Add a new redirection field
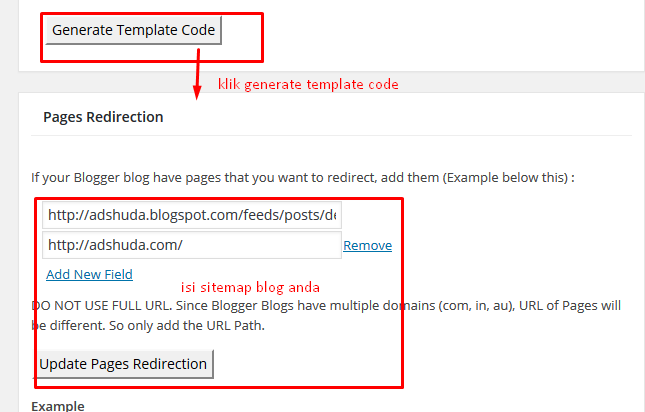Image resolution: width=645 pixels, height=412 pixels. coord(89,274)
